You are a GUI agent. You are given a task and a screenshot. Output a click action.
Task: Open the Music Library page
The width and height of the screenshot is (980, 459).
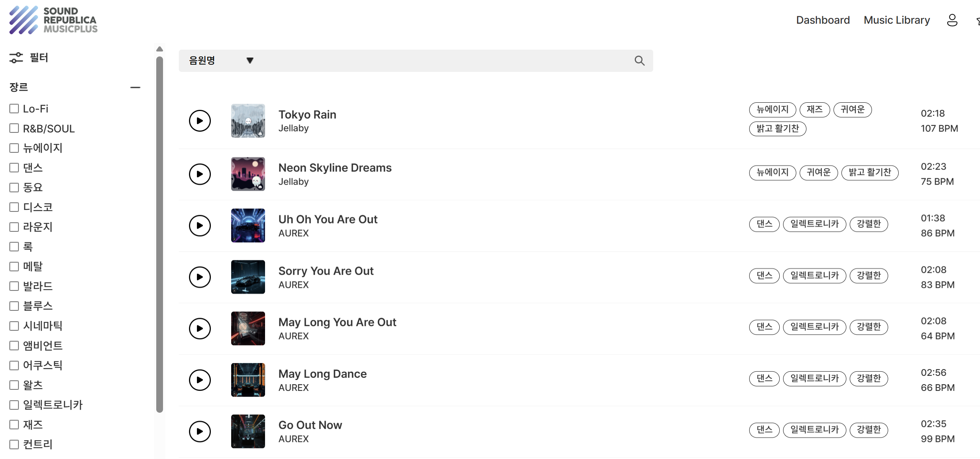896,20
